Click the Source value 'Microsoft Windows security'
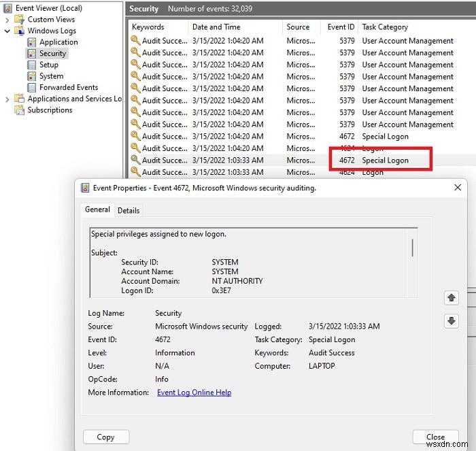 click(201, 327)
